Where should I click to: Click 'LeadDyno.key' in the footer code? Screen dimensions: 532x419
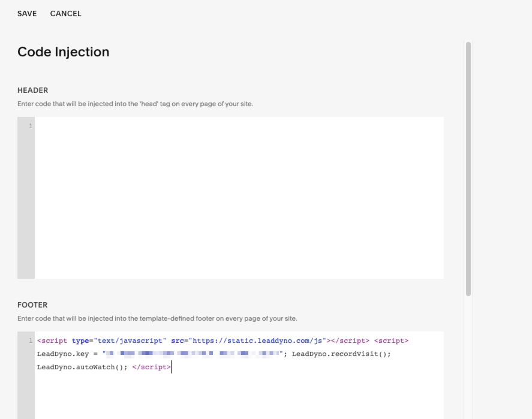pos(63,354)
